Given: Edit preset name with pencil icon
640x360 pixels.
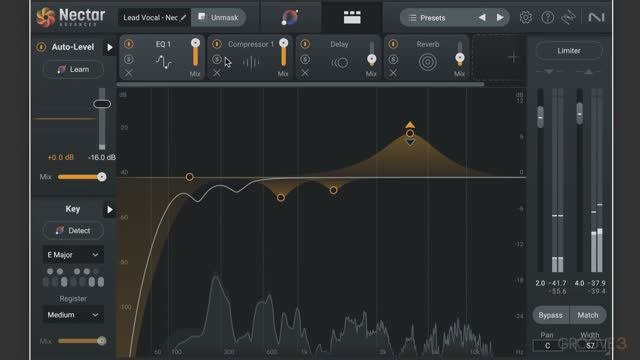Looking at the screenshot, I should point(183,18).
